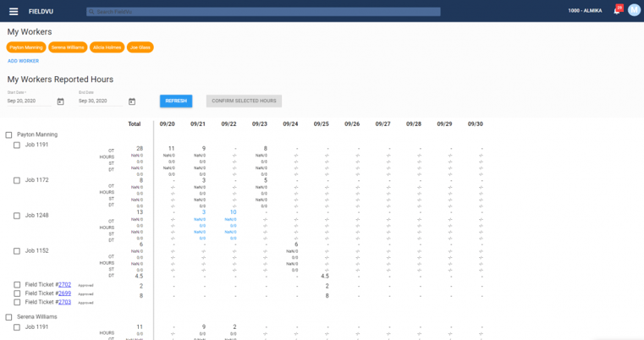
Task: Click the Job 1152 row label
Action: (37, 250)
